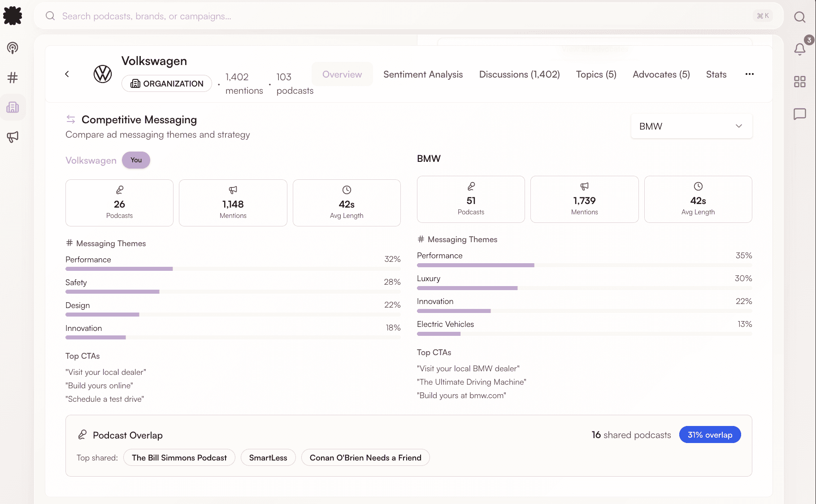Click the "Schedule a test drive" CTA text
This screenshot has height=504, width=816.
coord(105,399)
